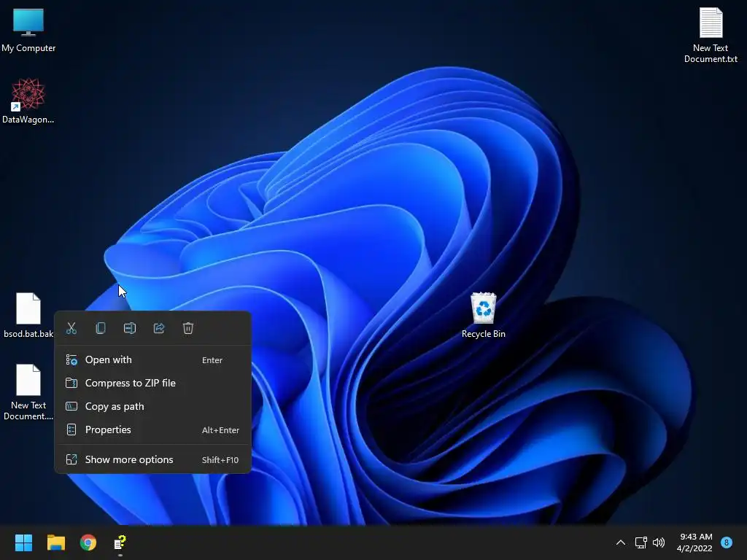Viewport: 747px width, 560px height.
Task: Click the Cut icon in context menu
Action: 71,328
